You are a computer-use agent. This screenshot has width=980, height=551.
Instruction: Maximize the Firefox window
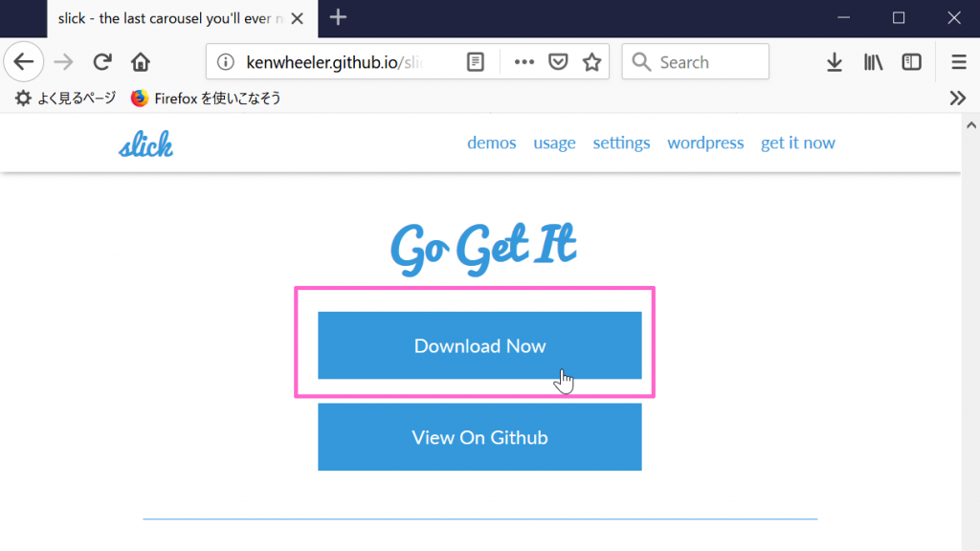899,18
